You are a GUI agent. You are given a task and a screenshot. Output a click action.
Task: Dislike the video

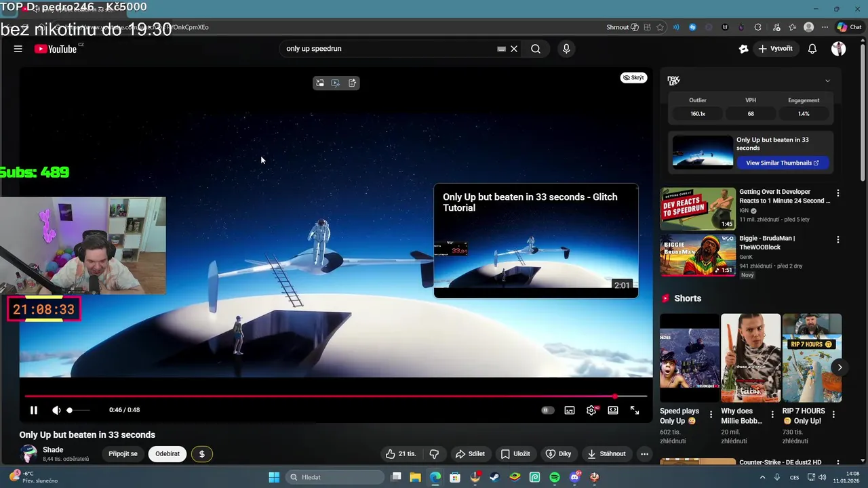[434, 453]
